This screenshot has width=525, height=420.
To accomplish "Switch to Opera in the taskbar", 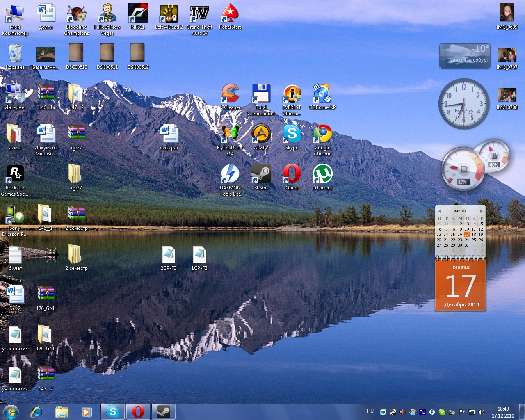I will [138, 411].
